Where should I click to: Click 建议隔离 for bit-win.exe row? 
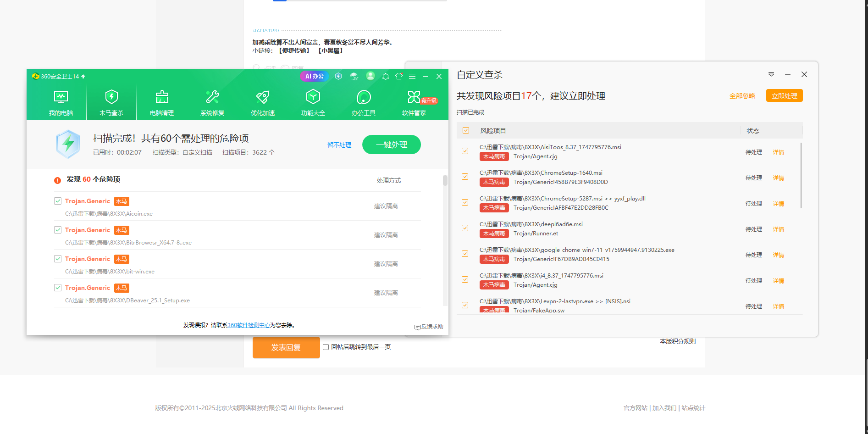pyautogui.click(x=386, y=264)
